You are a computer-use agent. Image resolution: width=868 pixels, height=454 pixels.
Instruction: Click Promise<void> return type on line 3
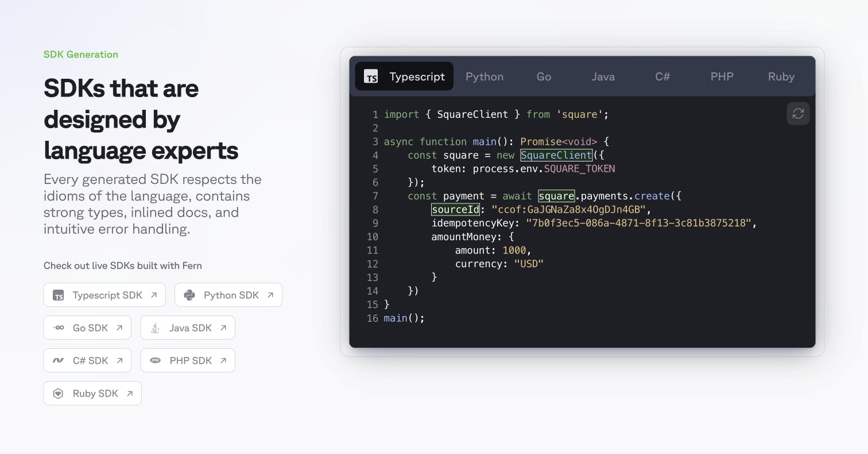[x=559, y=142]
